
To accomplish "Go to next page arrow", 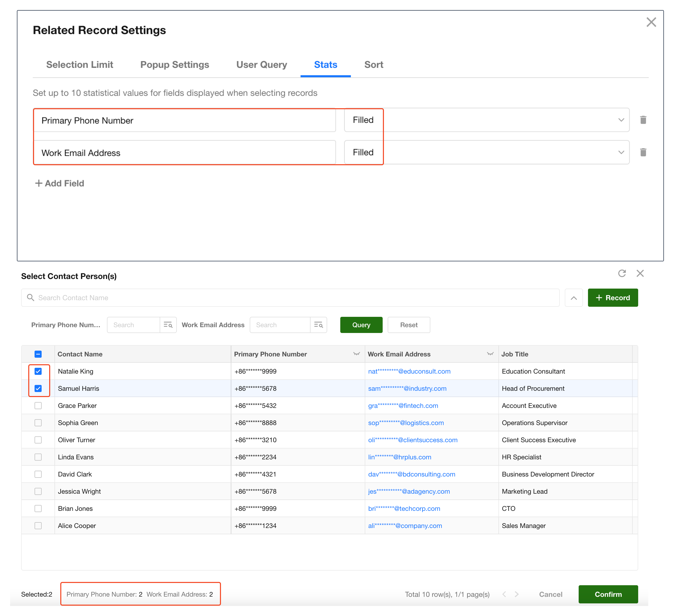I will tap(517, 594).
